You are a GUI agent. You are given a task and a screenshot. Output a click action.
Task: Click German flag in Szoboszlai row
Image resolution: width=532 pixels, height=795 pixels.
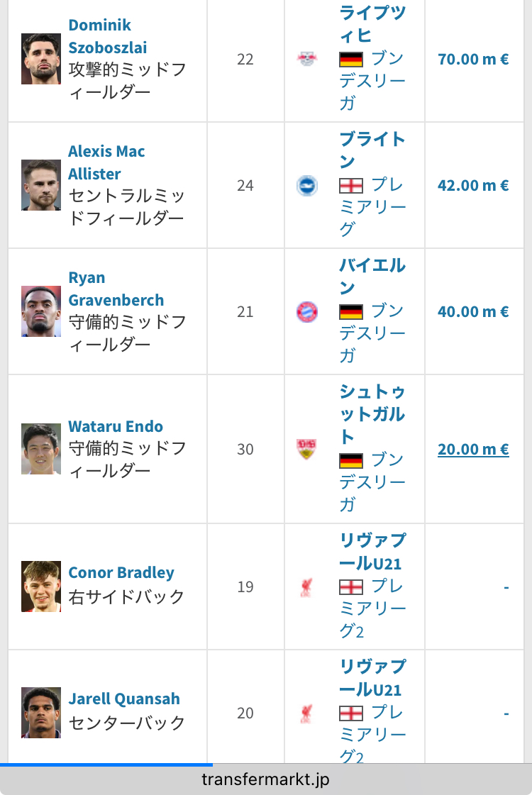pos(351,60)
